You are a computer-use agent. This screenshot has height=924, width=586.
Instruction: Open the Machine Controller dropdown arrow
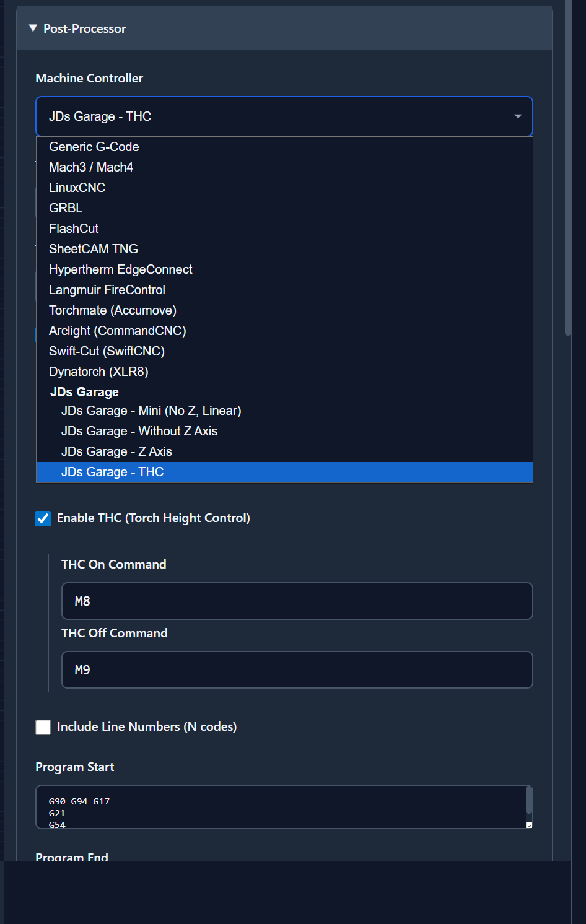(517, 116)
